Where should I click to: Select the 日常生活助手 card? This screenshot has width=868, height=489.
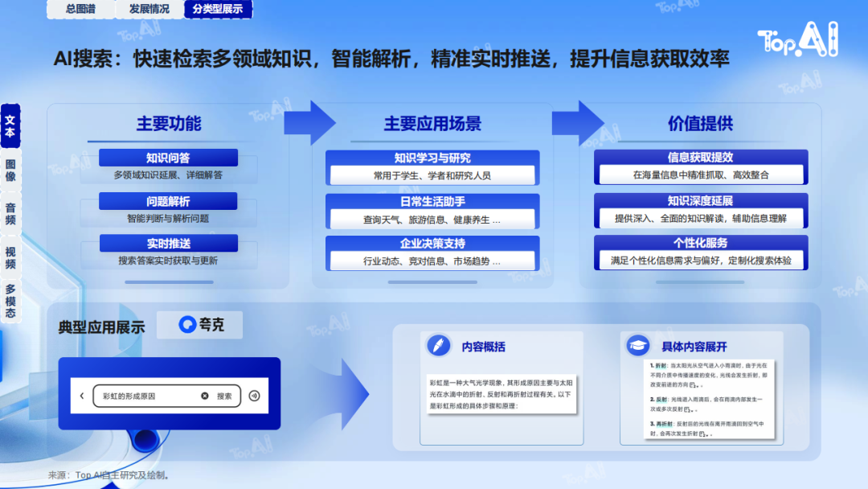point(432,211)
